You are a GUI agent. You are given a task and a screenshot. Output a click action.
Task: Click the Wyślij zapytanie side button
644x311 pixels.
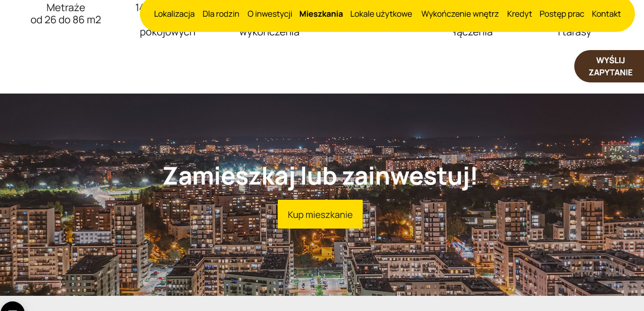click(610, 66)
